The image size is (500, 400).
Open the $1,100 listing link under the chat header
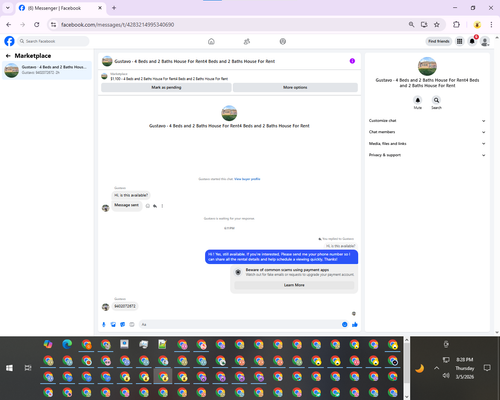169,79
